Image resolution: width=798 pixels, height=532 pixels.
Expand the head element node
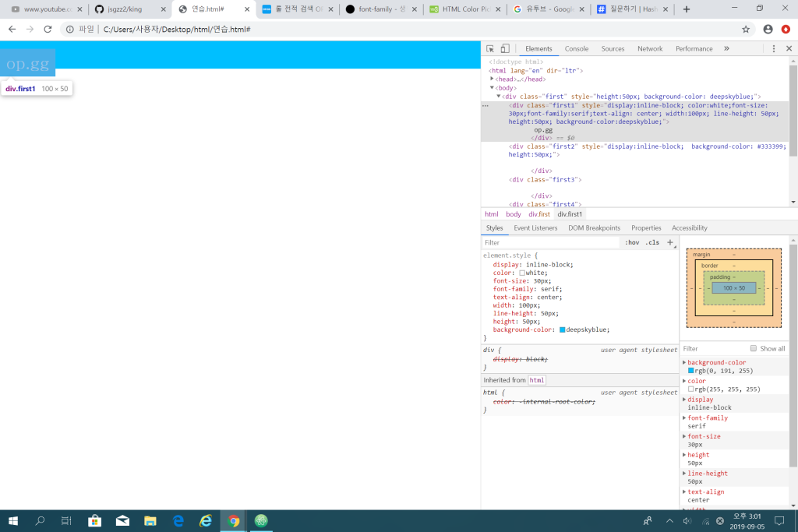pos(493,79)
